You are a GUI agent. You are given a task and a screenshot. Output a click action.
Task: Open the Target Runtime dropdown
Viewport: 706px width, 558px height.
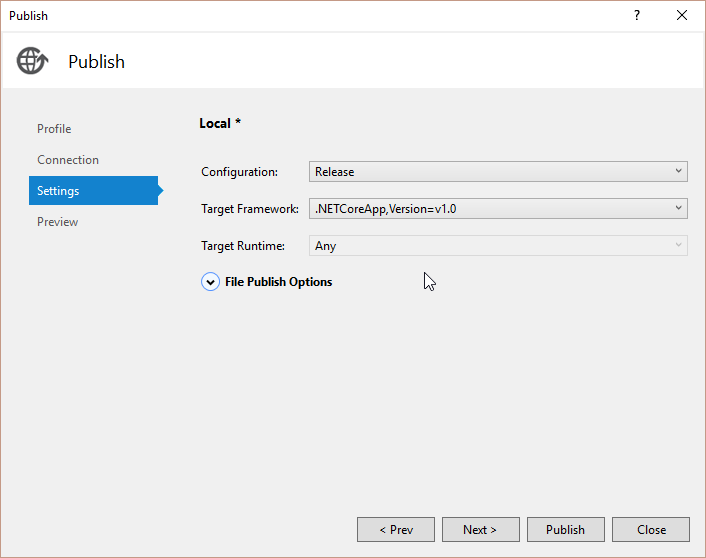pos(498,245)
